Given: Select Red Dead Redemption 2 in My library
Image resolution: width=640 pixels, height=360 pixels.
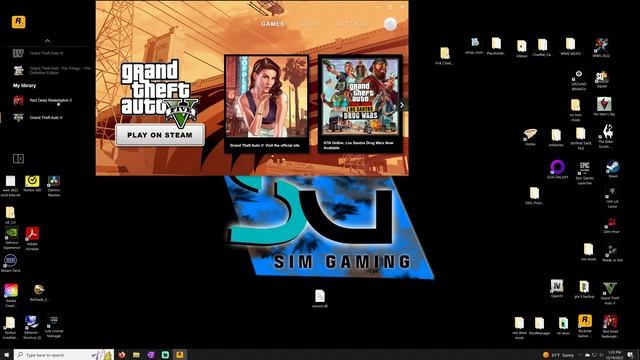Looking at the screenshot, I should tap(42, 100).
